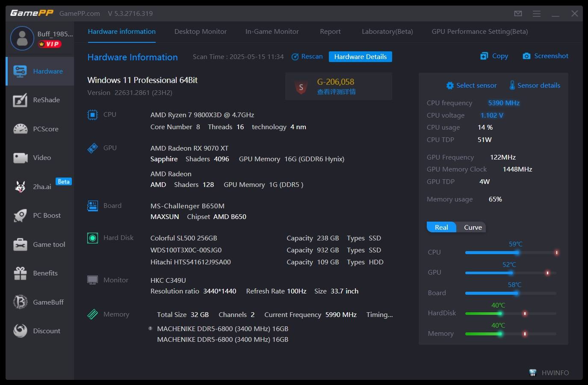The width and height of the screenshot is (588, 385).
Task: Click the Timing... memory text
Action: click(379, 315)
